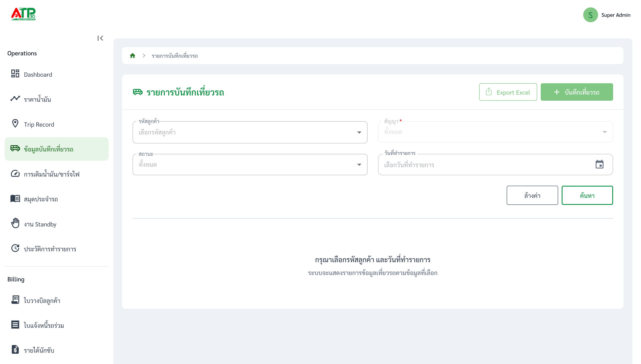
Task: Click the van icon beside page title
Action: tap(138, 92)
